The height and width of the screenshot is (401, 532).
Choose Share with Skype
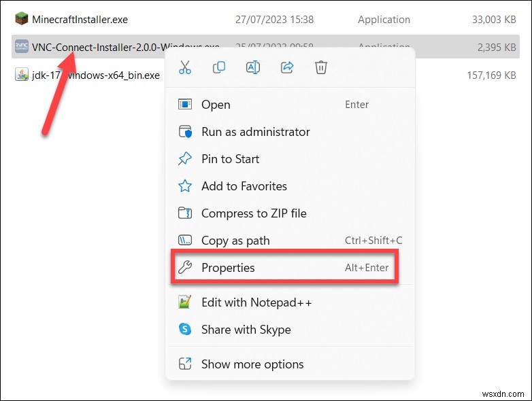[x=290, y=329]
